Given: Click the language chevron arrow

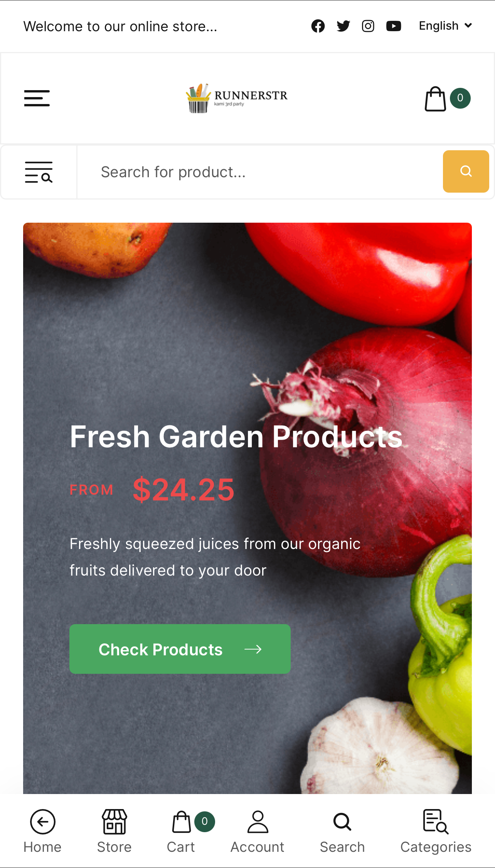Looking at the screenshot, I should coord(468,26).
